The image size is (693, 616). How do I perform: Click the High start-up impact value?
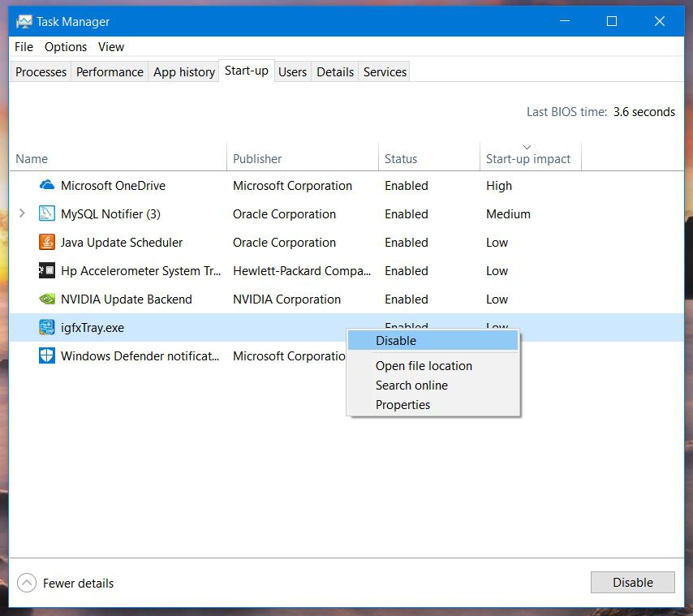pos(499,186)
